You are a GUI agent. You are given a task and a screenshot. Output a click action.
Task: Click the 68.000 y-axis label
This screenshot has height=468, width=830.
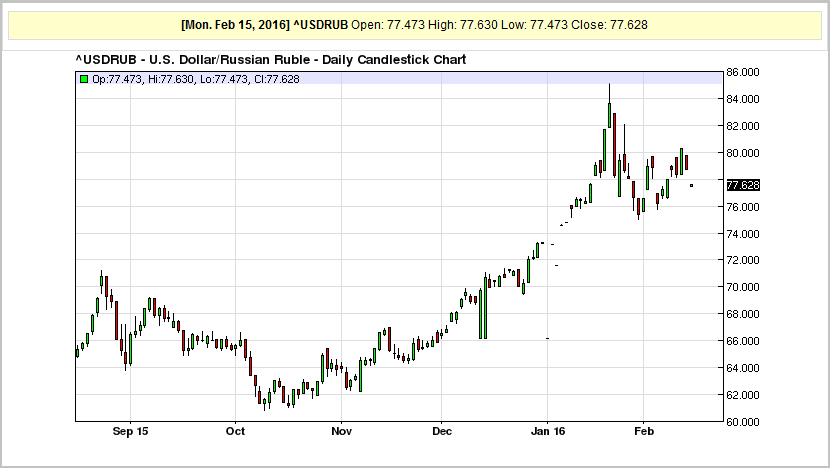(x=743, y=314)
